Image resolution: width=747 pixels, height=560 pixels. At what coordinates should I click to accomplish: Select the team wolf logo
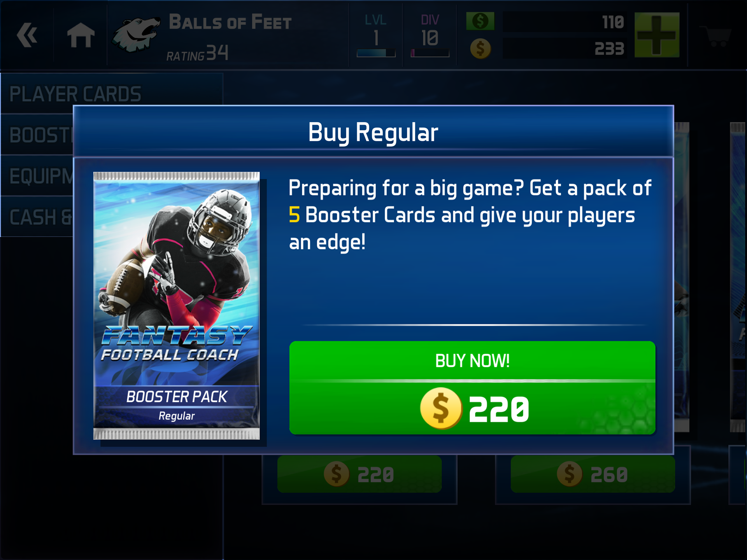135,34
